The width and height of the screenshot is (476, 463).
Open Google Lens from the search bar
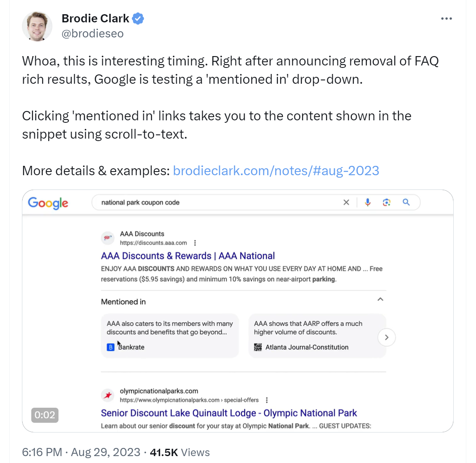(387, 202)
